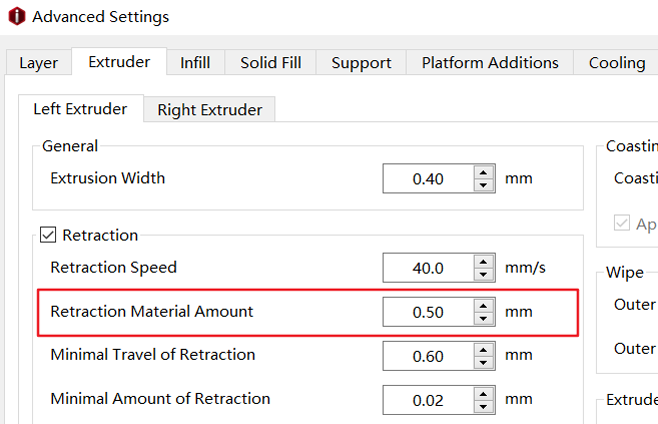Open the Infill tab

(x=195, y=63)
